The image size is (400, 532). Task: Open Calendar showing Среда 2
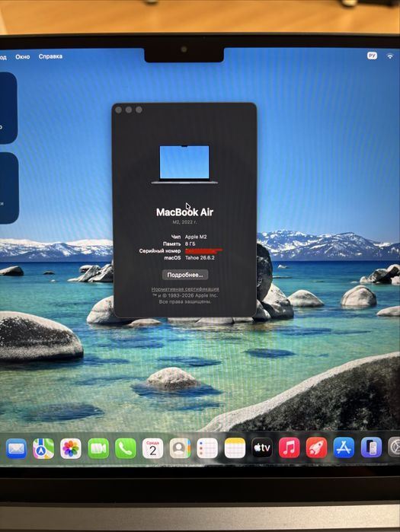pos(153,448)
